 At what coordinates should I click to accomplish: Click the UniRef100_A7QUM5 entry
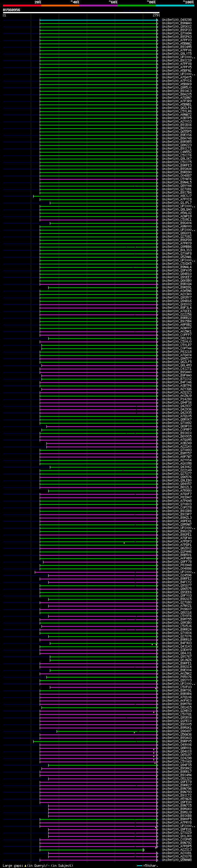(x=176, y=440)
